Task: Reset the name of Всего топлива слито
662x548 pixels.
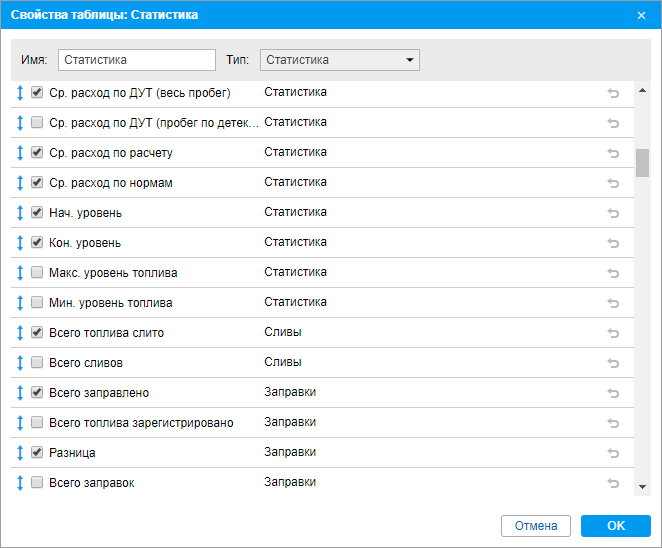Action: 613,333
